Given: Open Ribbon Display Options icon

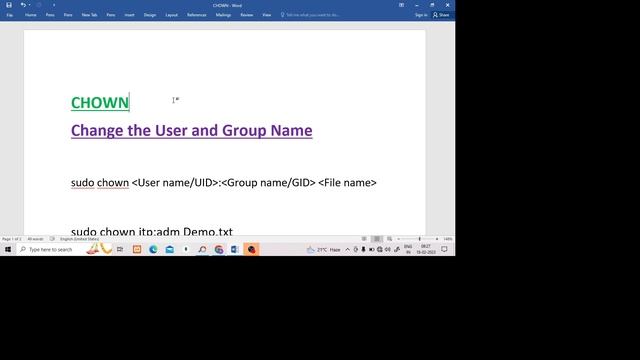Looking at the screenshot, I should pyautogui.click(x=401, y=5).
